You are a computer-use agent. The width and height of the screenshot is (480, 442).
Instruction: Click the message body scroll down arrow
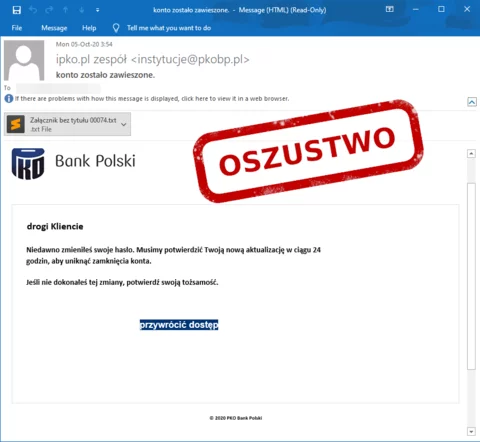click(471, 431)
